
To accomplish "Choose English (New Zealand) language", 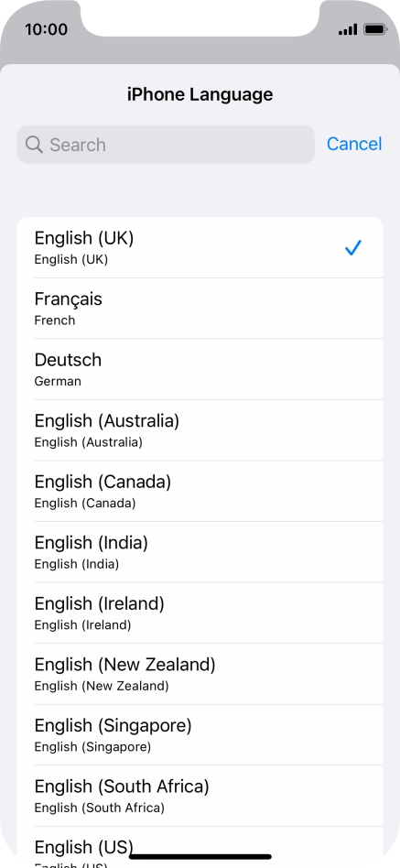I will [200, 674].
